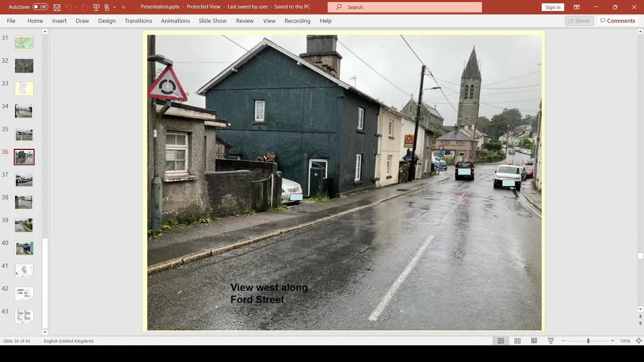Select slide 41 thumbnail
Image resolution: width=644 pixels, height=362 pixels.
(24, 270)
